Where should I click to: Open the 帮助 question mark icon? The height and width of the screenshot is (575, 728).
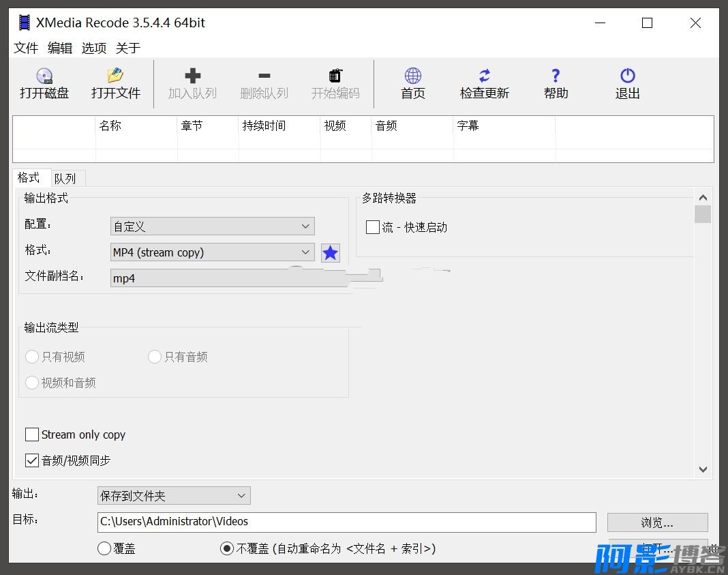tap(556, 76)
